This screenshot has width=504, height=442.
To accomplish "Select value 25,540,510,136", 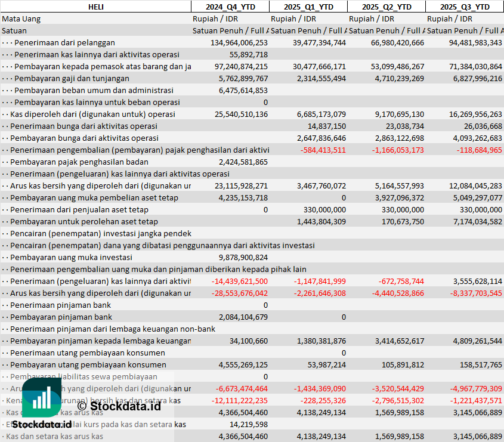I will click(x=241, y=114).
